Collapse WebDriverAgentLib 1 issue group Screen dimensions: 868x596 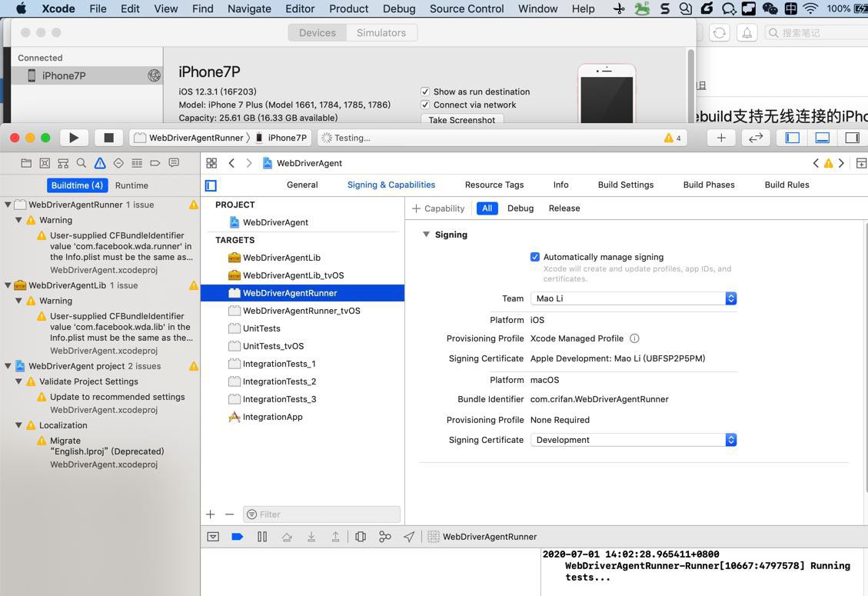[8, 285]
